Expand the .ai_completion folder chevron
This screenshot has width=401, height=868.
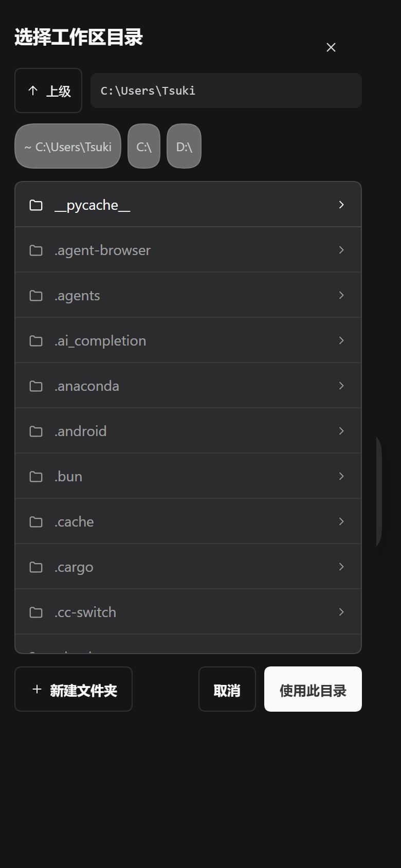click(x=341, y=340)
